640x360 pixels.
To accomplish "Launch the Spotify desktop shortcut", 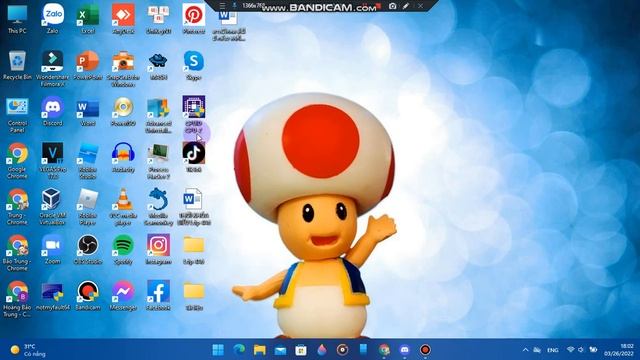I will [x=123, y=250].
